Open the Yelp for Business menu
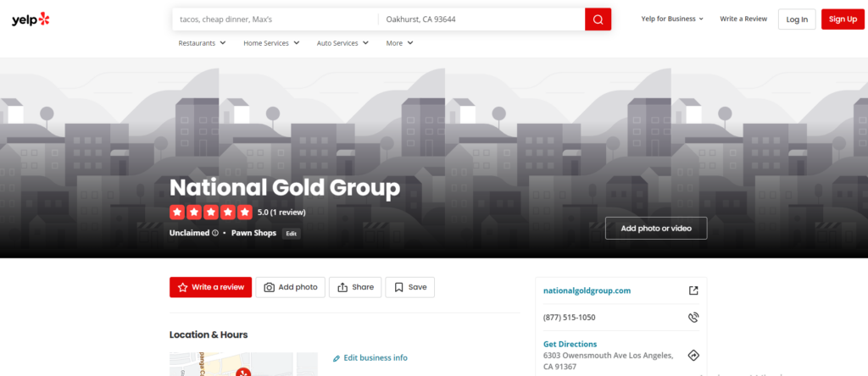 [672, 19]
